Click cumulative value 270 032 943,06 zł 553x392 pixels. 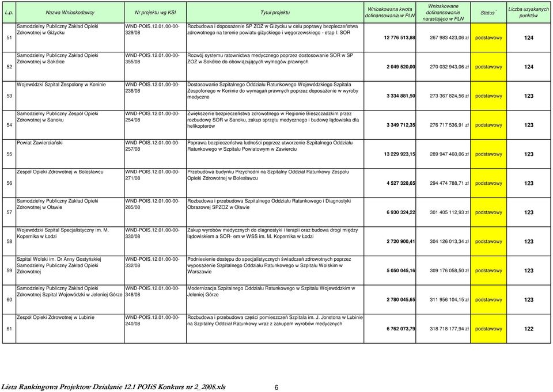point(449,67)
